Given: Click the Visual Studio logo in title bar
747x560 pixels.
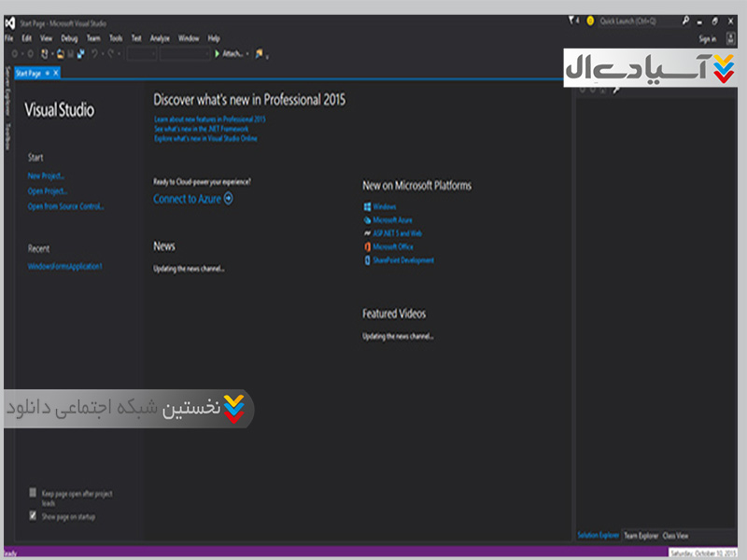Looking at the screenshot, I should coord(9,20).
